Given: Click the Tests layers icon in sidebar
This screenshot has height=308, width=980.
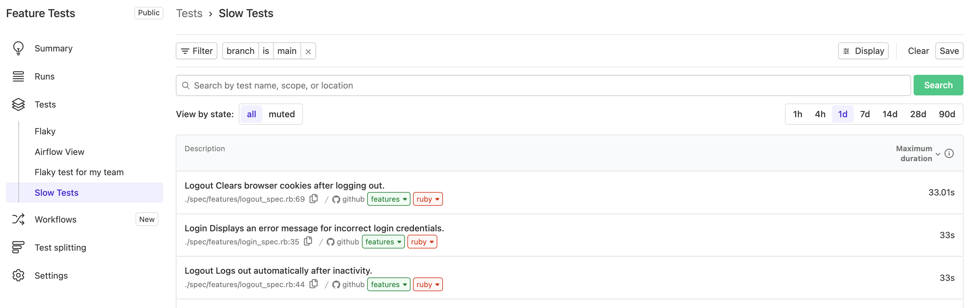Looking at the screenshot, I should (x=18, y=104).
